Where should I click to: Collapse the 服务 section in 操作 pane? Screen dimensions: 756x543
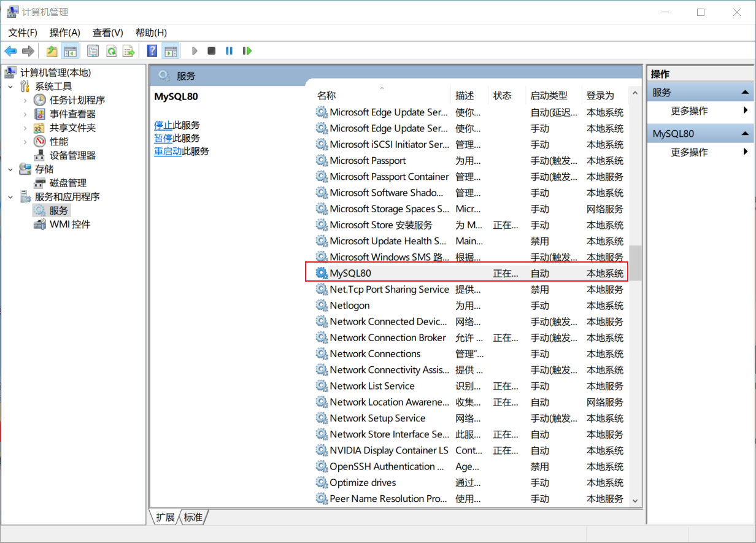click(x=745, y=93)
